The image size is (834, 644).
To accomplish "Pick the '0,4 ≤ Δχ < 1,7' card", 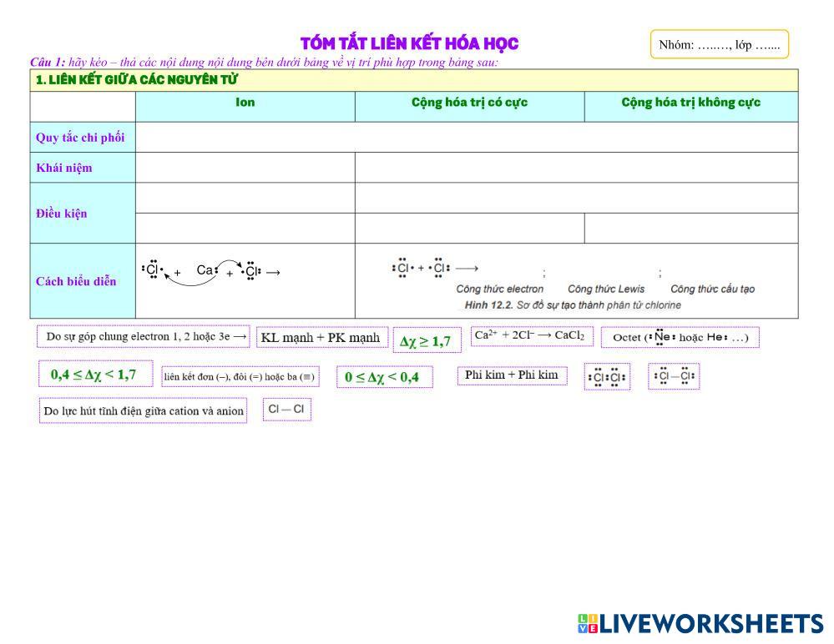I will click(95, 374).
